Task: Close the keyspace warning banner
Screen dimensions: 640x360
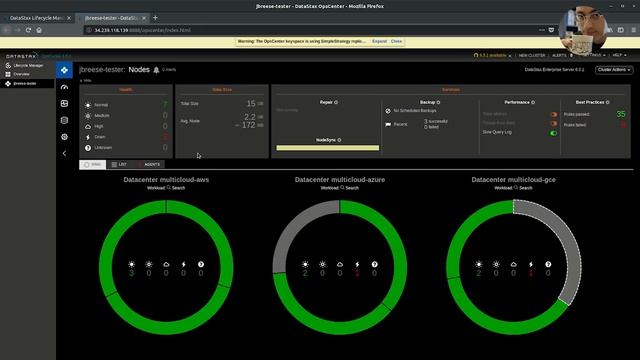Action: [x=396, y=41]
